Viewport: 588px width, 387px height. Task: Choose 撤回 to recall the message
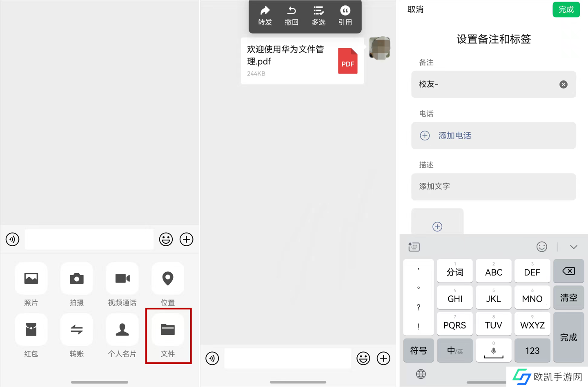pyautogui.click(x=292, y=16)
